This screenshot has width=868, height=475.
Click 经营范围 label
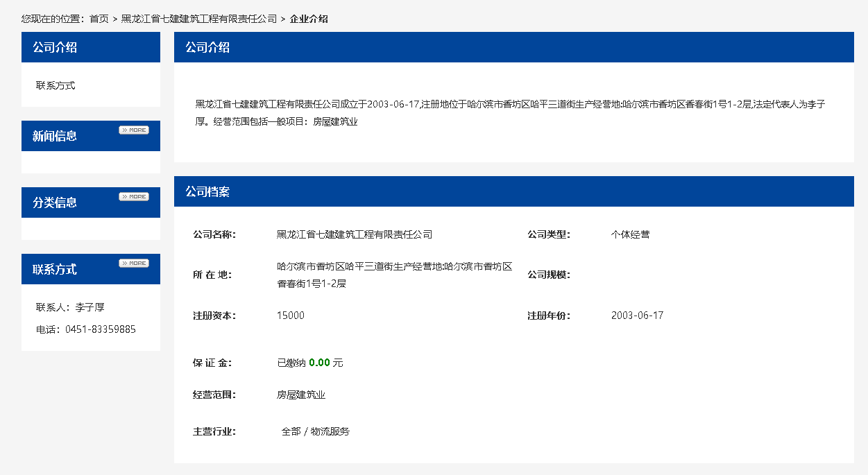(x=214, y=395)
